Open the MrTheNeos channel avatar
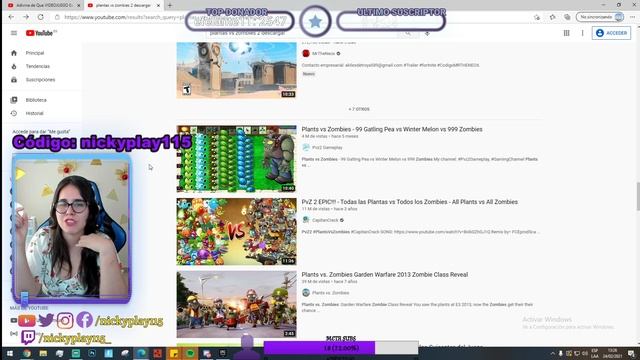Screen dimensions: 640x360 306,53
